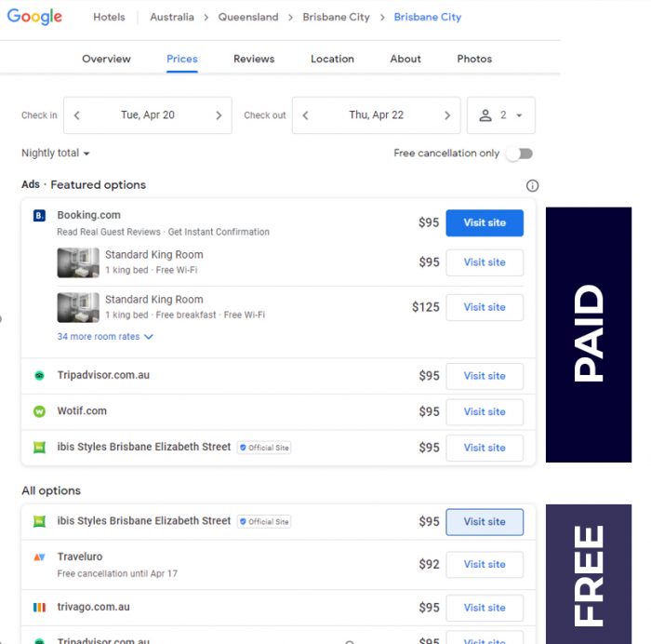Viewport: 651px width, 644px height.
Task: Click the Traveluro provider name
Action: pyautogui.click(x=80, y=557)
